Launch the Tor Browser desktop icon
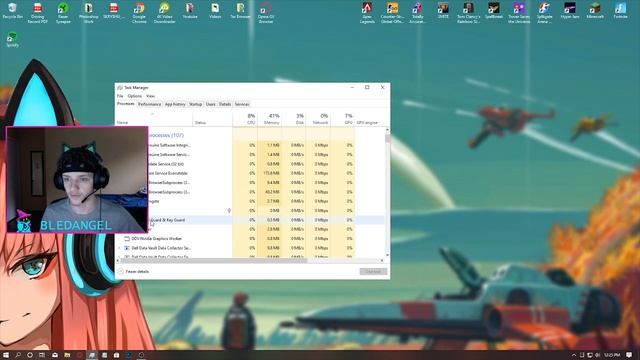 coord(240,11)
